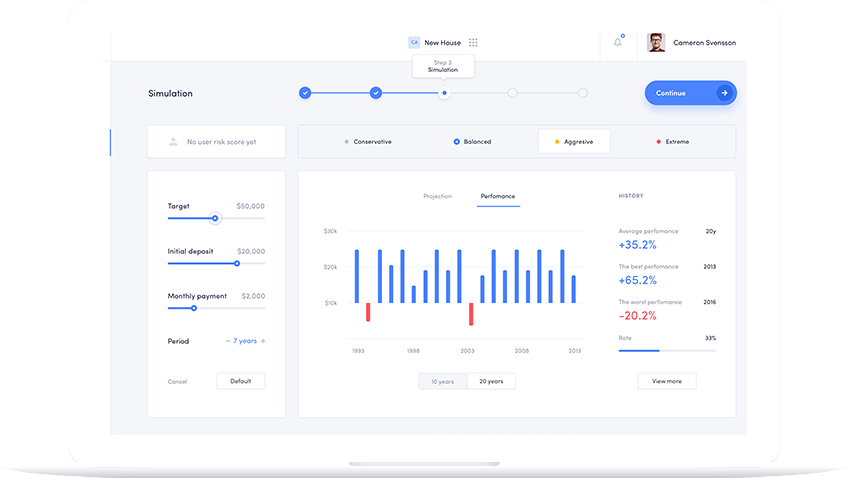This screenshot has height=478, width=847.
Task: Switch to the Projection tab
Action: (x=437, y=196)
